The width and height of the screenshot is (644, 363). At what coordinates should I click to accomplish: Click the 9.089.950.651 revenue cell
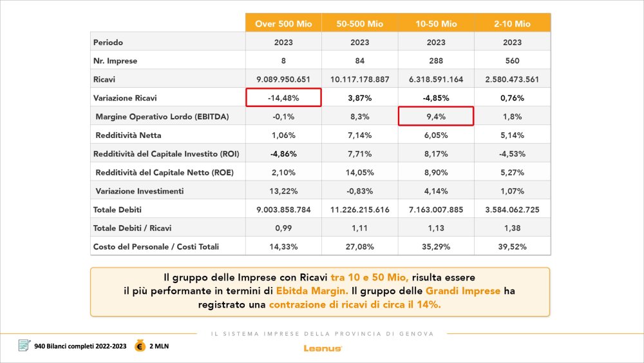[x=283, y=79]
